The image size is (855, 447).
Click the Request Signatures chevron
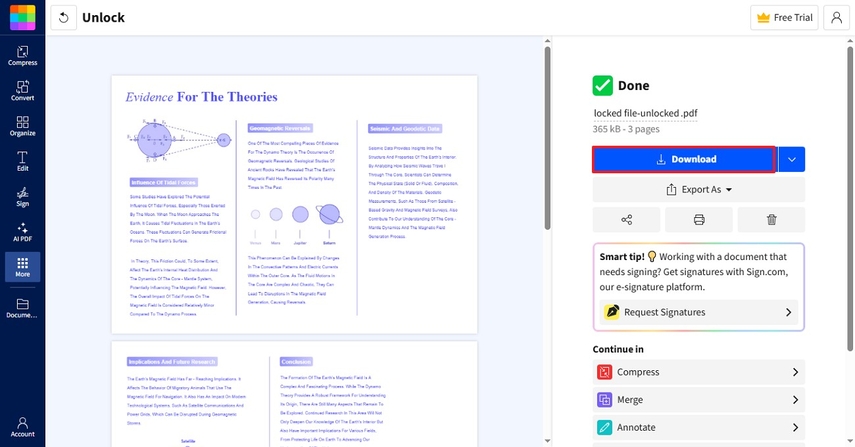click(x=788, y=312)
